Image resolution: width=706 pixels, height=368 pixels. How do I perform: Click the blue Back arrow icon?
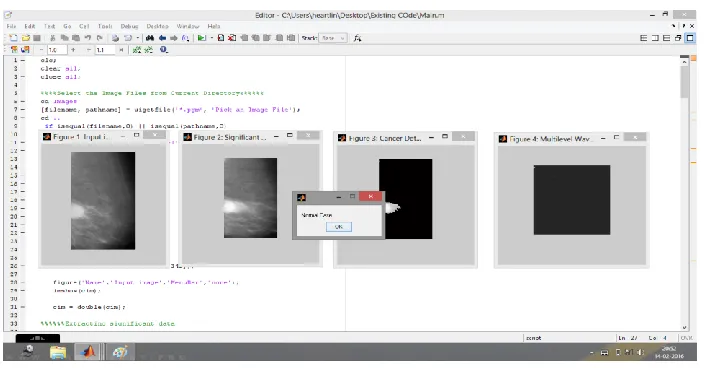point(162,38)
